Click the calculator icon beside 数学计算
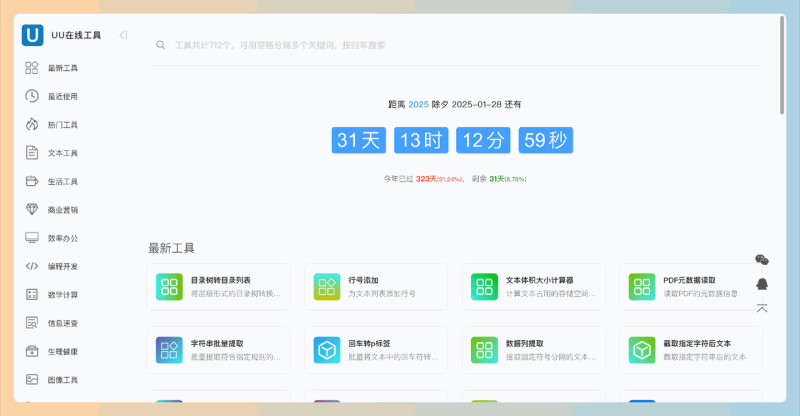Viewport: 800px width, 416px height. [x=32, y=295]
